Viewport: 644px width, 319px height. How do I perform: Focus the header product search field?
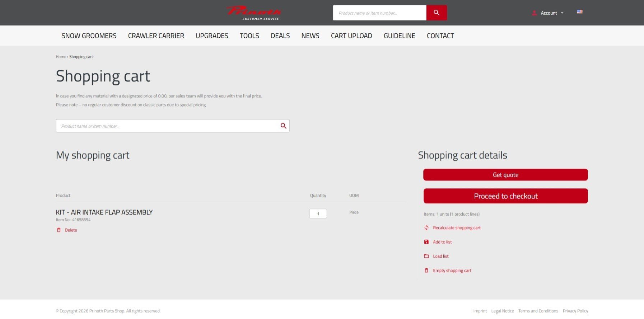pyautogui.click(x=379, y=13)
